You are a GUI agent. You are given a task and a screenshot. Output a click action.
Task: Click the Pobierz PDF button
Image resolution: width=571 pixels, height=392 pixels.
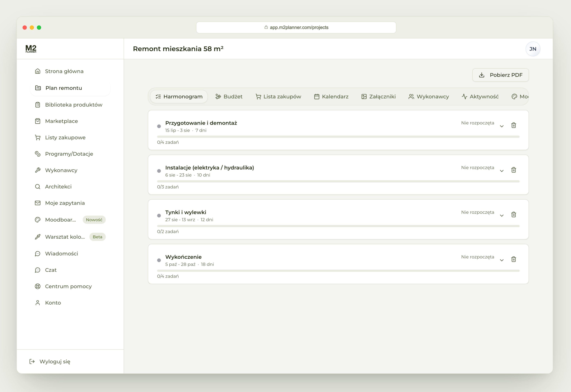click(500, 75)
